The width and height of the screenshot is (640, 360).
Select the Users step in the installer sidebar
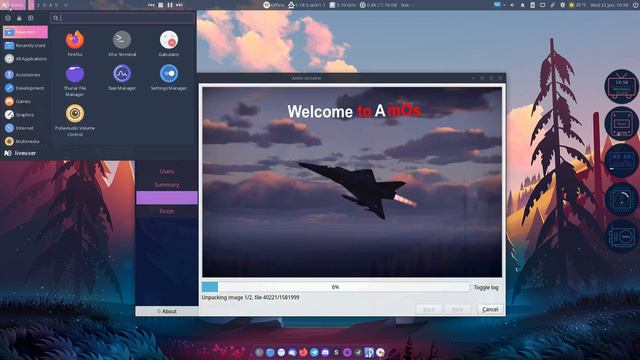167,171
